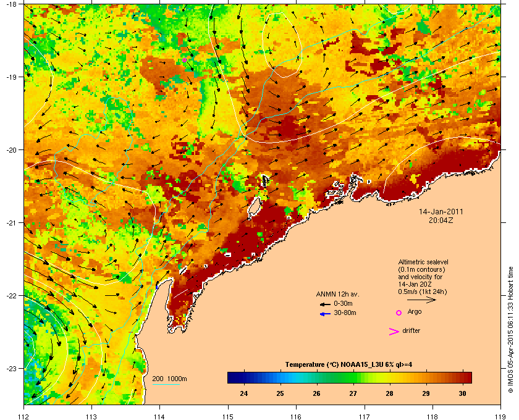Click the longitude axis label 115
The width and height of the screenshot is (519, 420).
(228, 416)
